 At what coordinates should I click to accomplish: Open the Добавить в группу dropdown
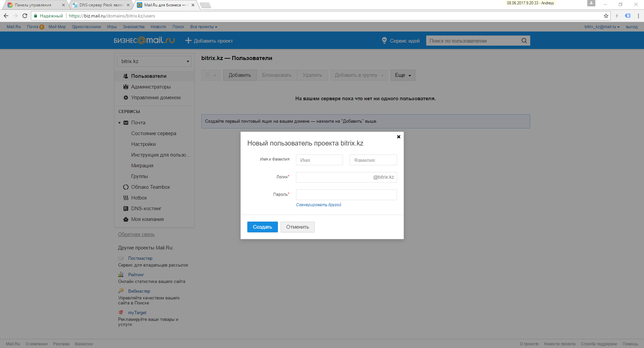tap(359, 75)
